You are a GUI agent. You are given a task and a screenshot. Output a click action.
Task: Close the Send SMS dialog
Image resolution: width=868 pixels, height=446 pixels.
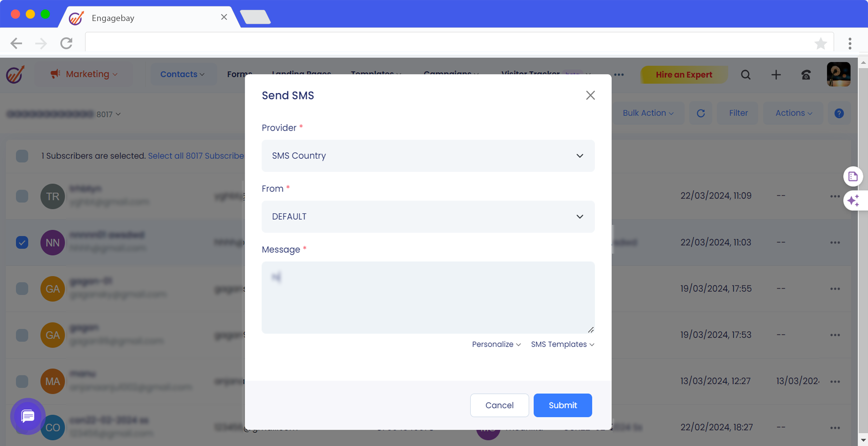pos(590,95)
